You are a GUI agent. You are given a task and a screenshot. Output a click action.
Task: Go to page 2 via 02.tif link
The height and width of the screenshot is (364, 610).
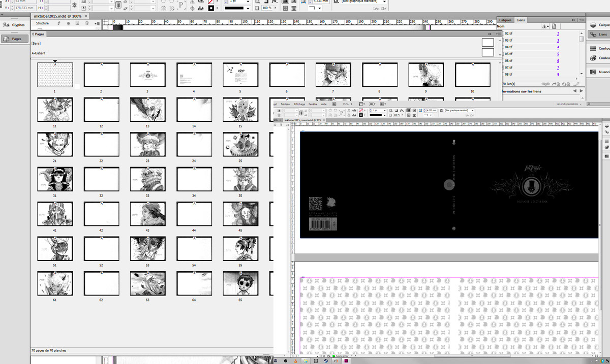click(558, 34)
